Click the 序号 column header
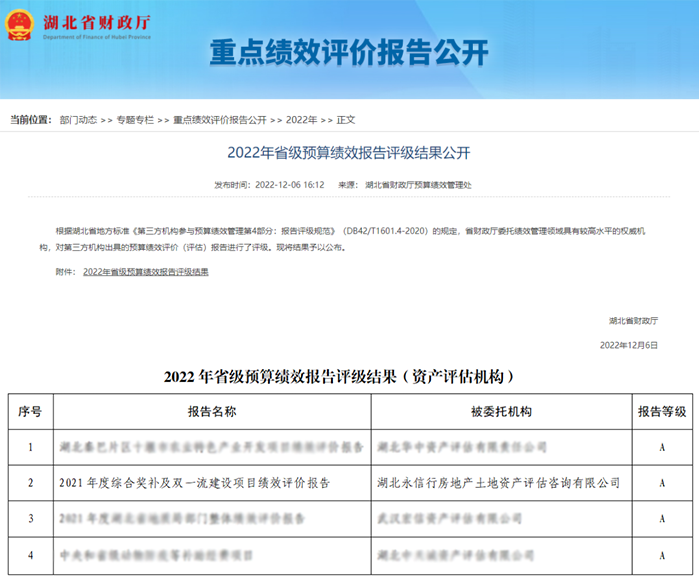Viewport: 699px width, 582px height. [30, 411]
